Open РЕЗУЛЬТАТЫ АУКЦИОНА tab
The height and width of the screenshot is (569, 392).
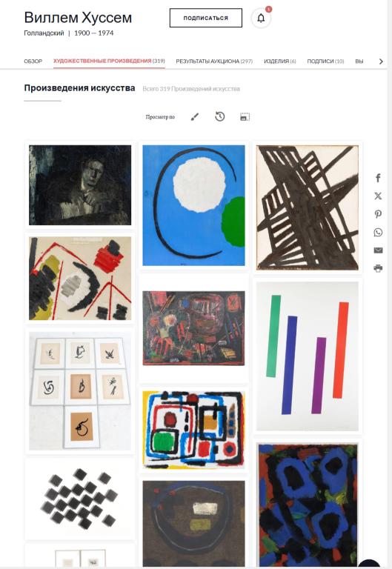[x=214, y=61]
